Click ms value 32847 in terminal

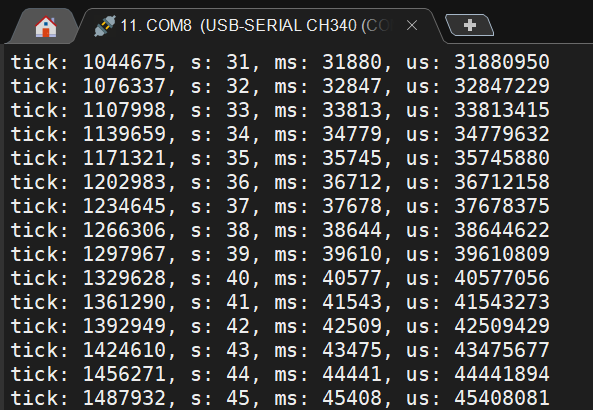point(352,86)
